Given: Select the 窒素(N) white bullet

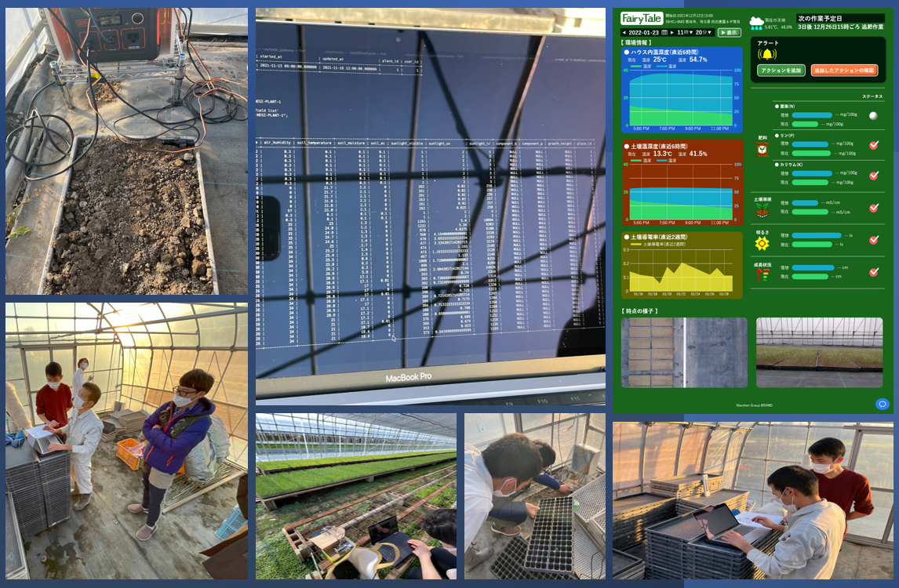Looking at the screenshot, I should 777,106.
